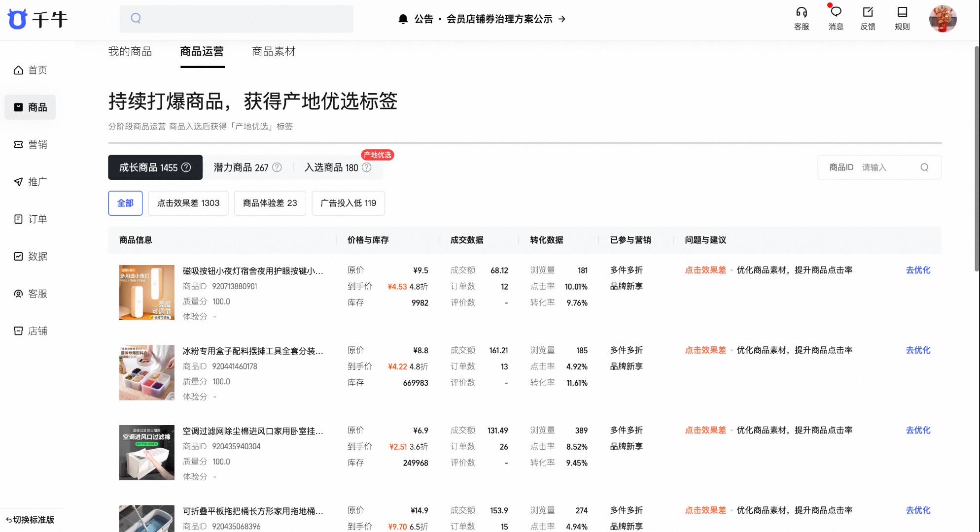Open thumbnail of 可折叠平板拖把桶 product
The width and height of the screenshot is (980, 532).
click(147, 518)
